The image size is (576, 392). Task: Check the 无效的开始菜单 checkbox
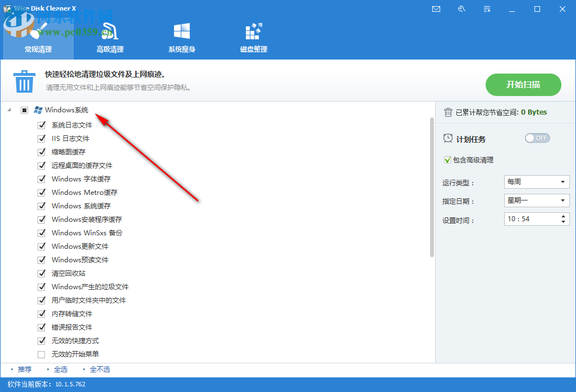[42, 354]
